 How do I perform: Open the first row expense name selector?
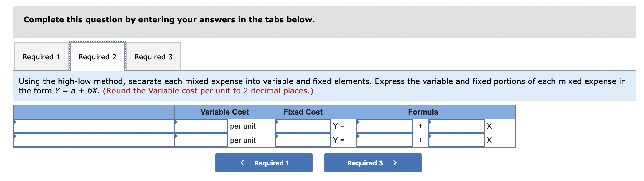(x=94, y=126)
